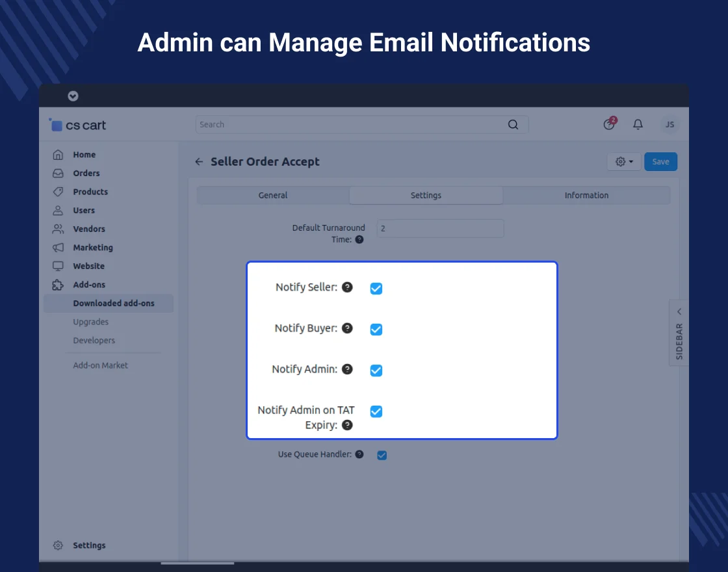Click the notification bell icon
This screenshot has height=572, width=728.
[x=638, y=125]
